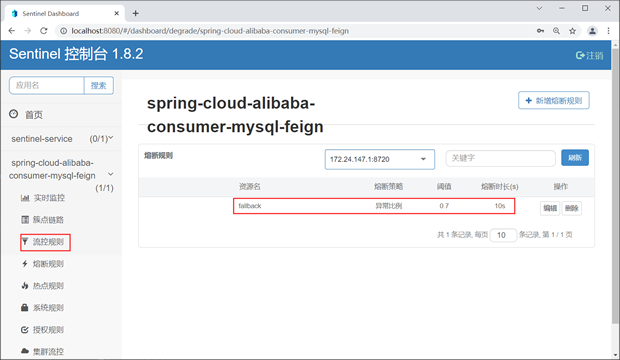The width and height of the screenshot is (620, 360).
Task: Expand the machine IP 172.24.147.1:8720 dropdown
Action: pos(380,159)
